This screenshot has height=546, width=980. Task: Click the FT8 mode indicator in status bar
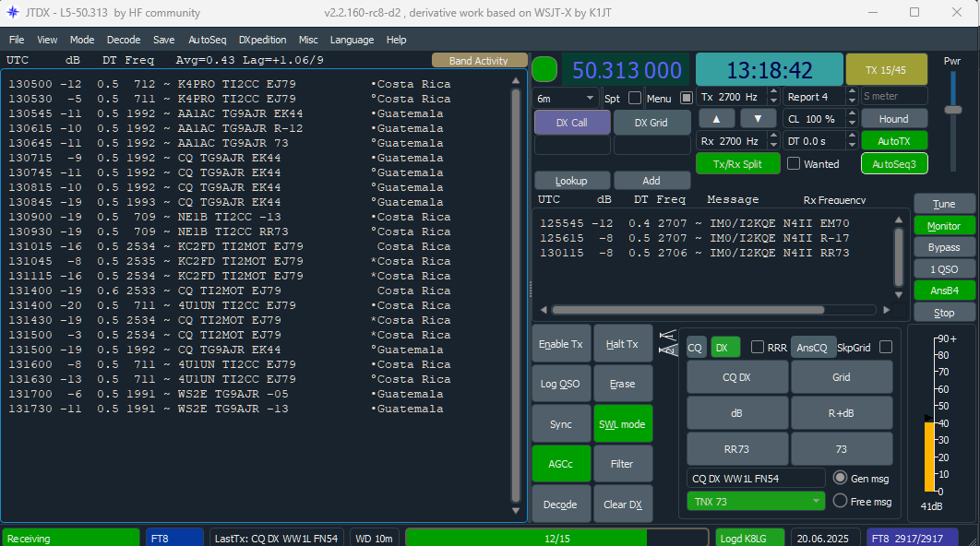pos(174,538)
